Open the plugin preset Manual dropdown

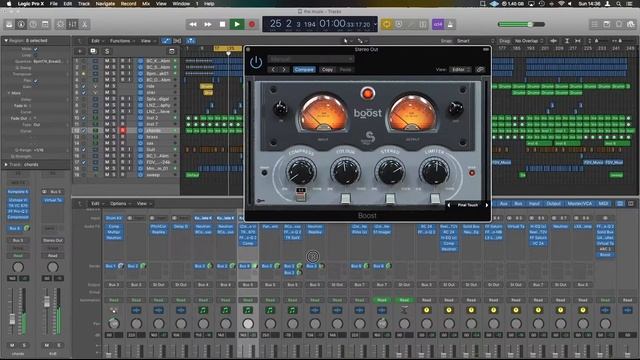311,59
